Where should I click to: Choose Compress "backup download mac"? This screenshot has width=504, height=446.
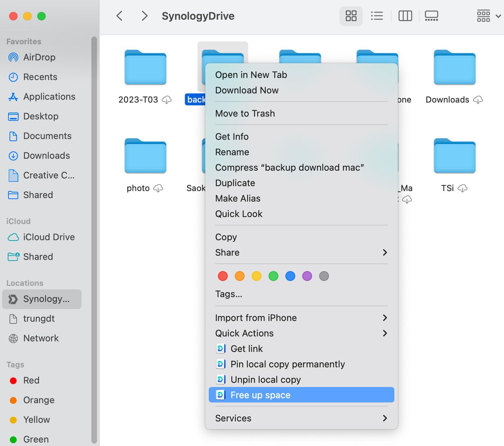click(x=301, y=168)
